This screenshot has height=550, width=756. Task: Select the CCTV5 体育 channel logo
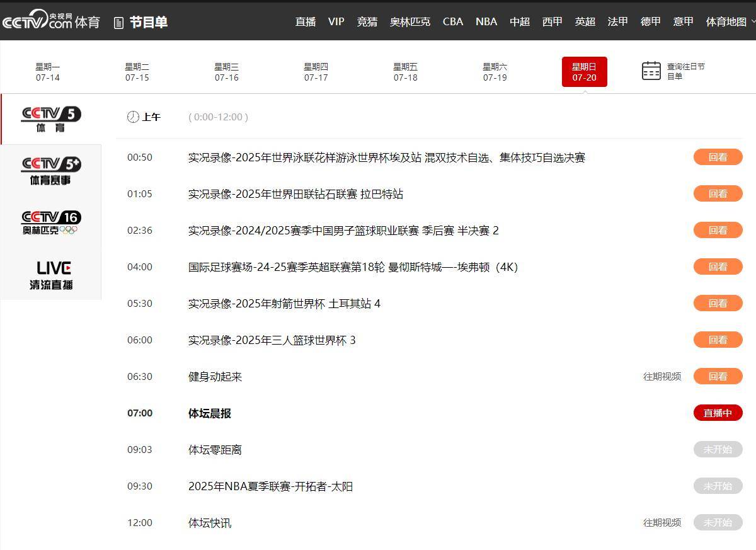tap(51, 119)
